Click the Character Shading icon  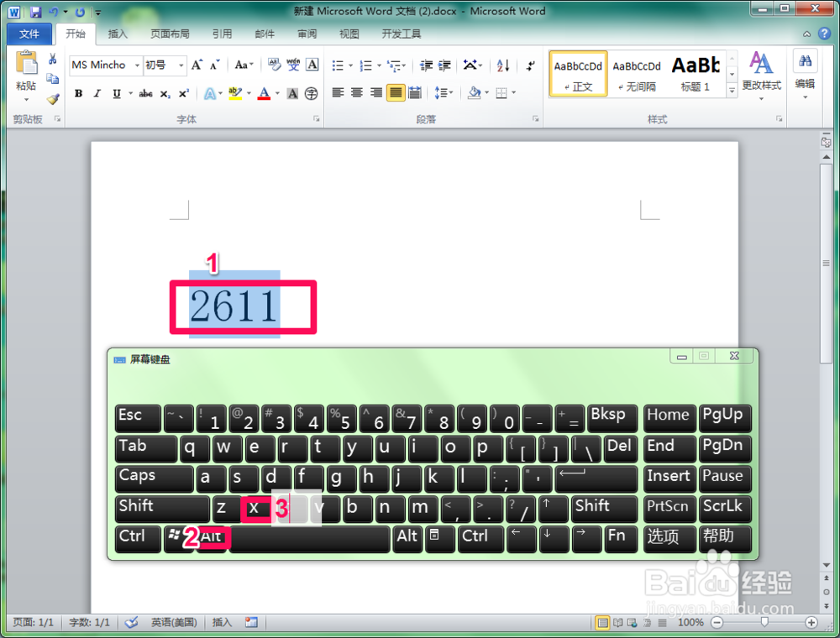[292, 94]
